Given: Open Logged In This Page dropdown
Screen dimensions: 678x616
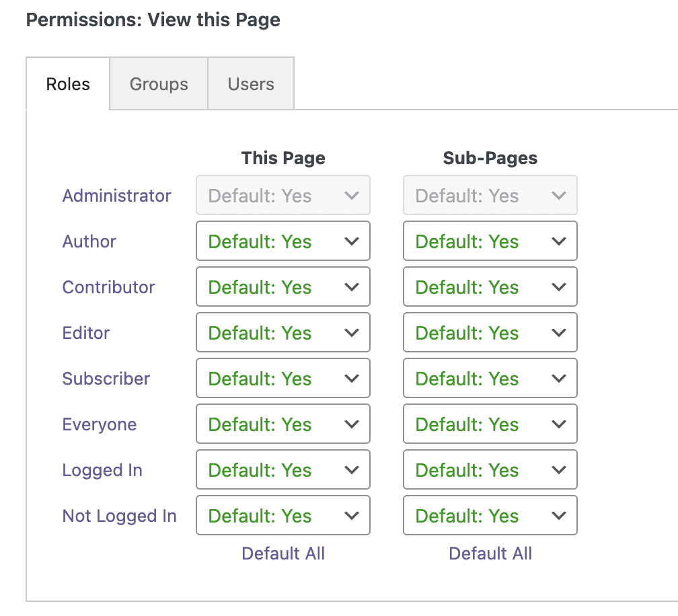Looking at the screenshot, I should pyautogui.click(x=283, y=470).
